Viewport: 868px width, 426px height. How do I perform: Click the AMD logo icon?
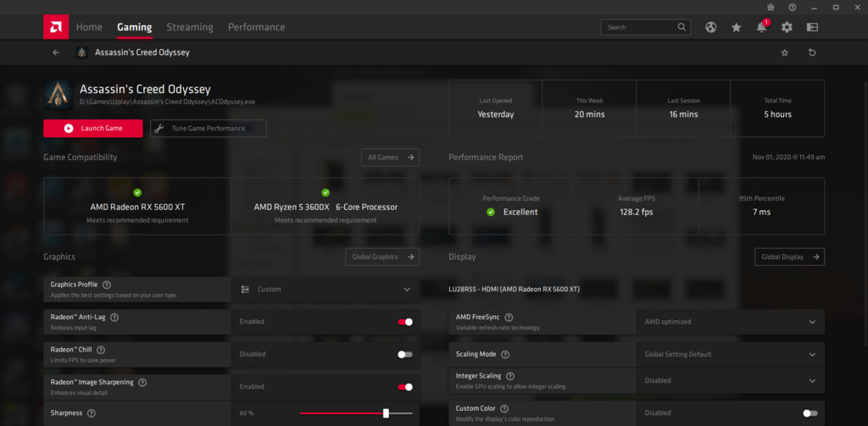[x=56, y=27]
